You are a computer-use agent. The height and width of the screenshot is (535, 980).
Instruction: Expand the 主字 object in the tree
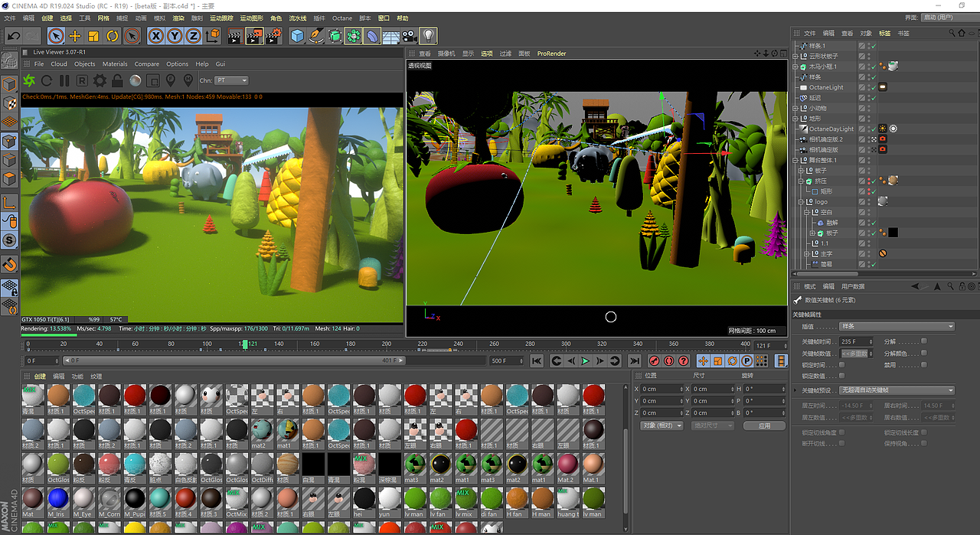point(806,253)
